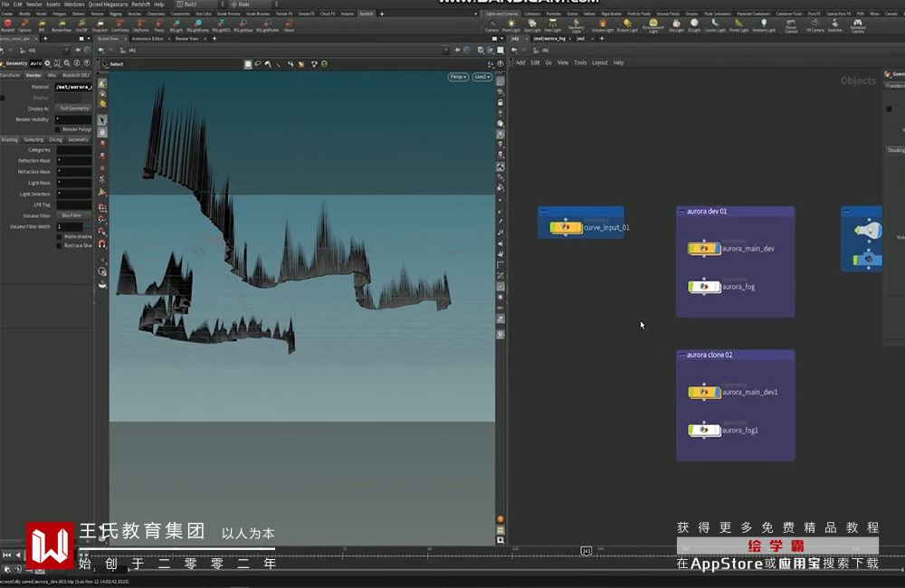Viewport: 905px width, 588px height.
Task: Open the Render menu in the menu bar
Action: click(34, 4)
